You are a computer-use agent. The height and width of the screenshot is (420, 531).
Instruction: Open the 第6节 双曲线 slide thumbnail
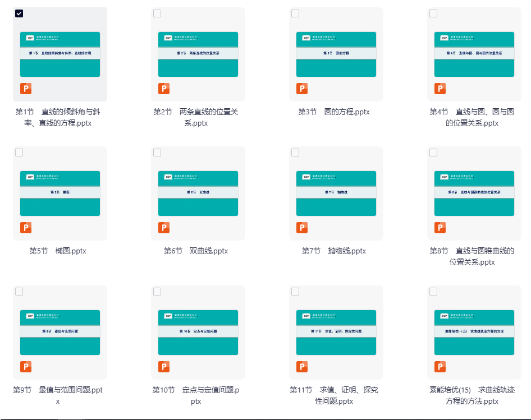(x=198, y=193)
